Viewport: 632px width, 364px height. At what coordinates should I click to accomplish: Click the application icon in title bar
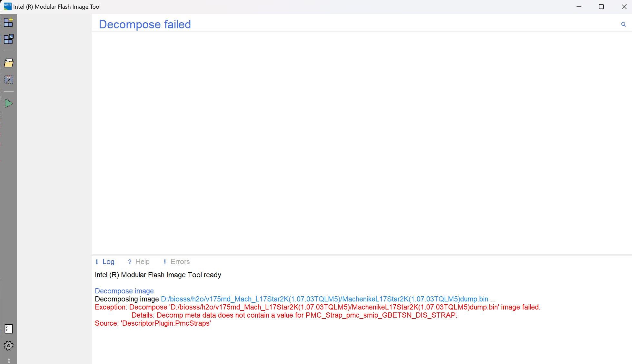point(7,6)
